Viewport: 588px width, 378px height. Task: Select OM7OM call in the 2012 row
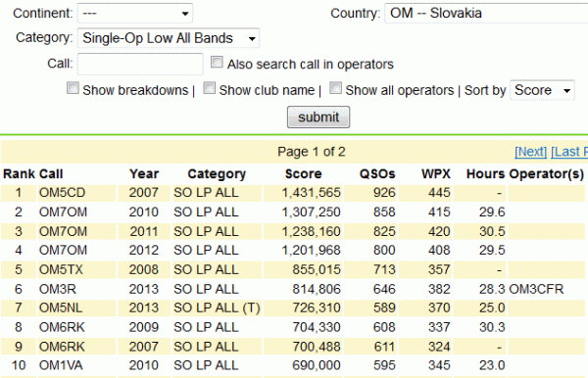click(x=63, y=251)
